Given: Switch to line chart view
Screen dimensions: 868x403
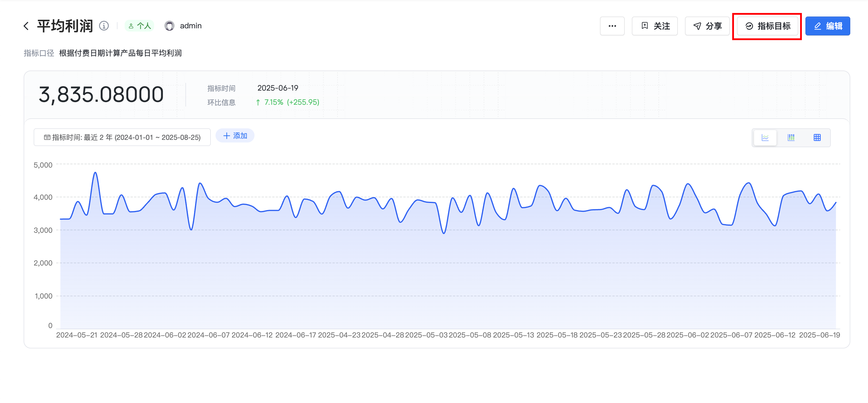Looking at the screenshot, I should coord(765,137).
